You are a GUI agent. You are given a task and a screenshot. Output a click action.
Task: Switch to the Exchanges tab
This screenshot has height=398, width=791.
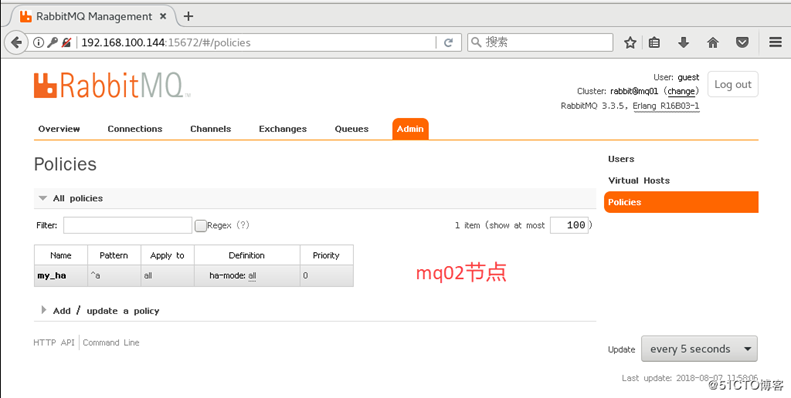pyautogui.click(x=282, y=129)
